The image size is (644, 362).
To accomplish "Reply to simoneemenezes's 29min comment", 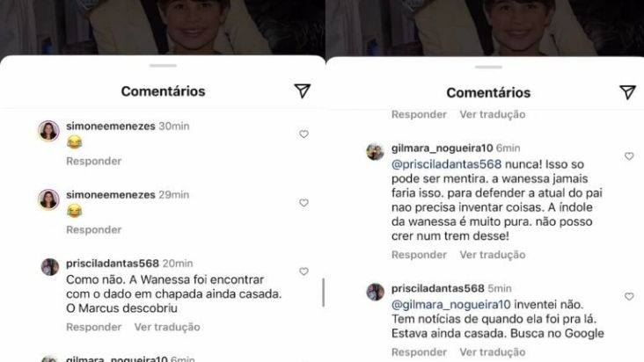I will (x=93, y=229).
